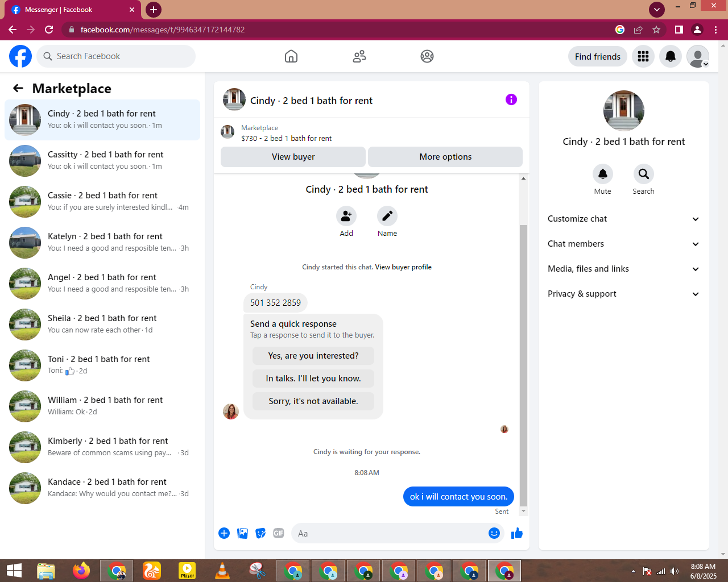
Task: Bookmark this page with the star icon
Action: [656, 30]
